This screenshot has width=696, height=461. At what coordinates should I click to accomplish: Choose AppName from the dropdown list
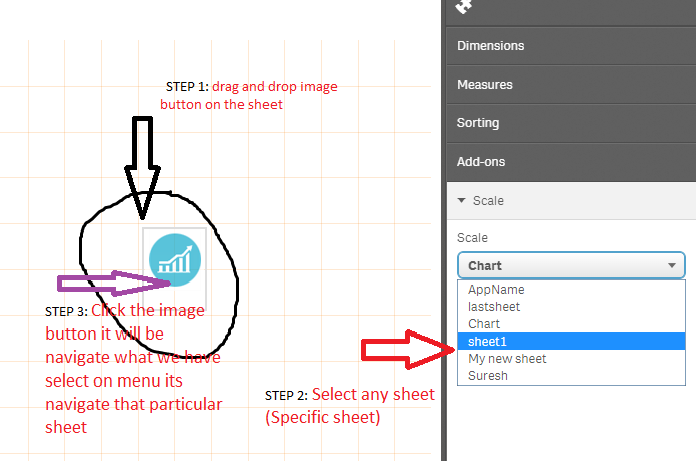pos(571,290)
